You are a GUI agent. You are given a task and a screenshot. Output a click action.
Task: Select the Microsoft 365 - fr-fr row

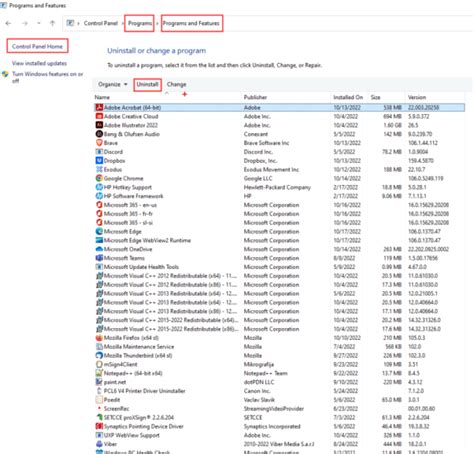pyautogui.click(x=279, y=214)
